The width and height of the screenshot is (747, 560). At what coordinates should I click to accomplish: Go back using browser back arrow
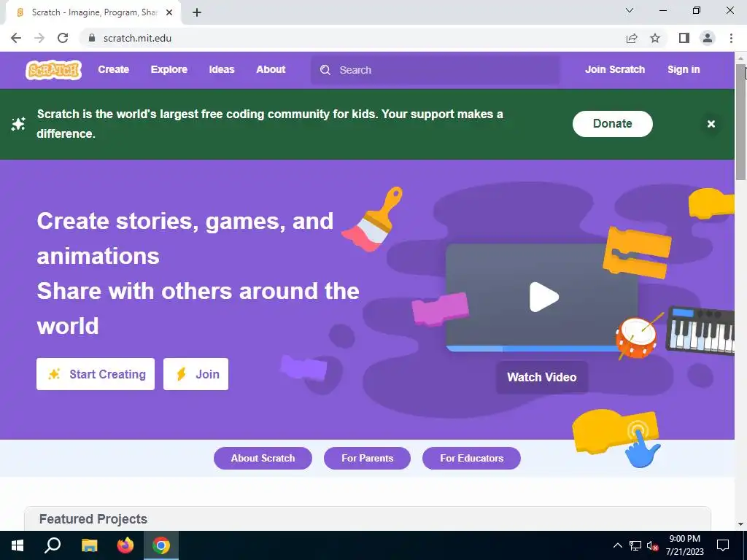(x=16, y=38)
